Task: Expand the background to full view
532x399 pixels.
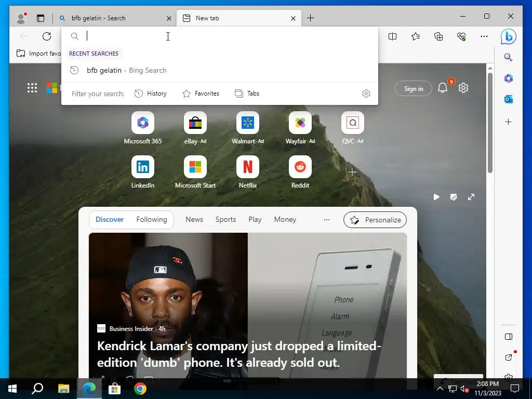Action: [471, 197]
